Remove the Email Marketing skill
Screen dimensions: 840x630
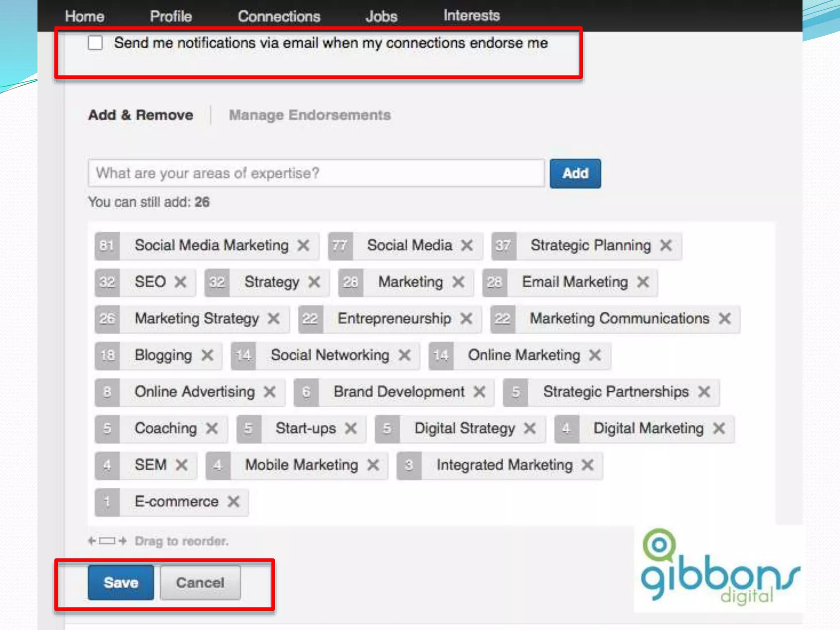click(x=643, y=282)
